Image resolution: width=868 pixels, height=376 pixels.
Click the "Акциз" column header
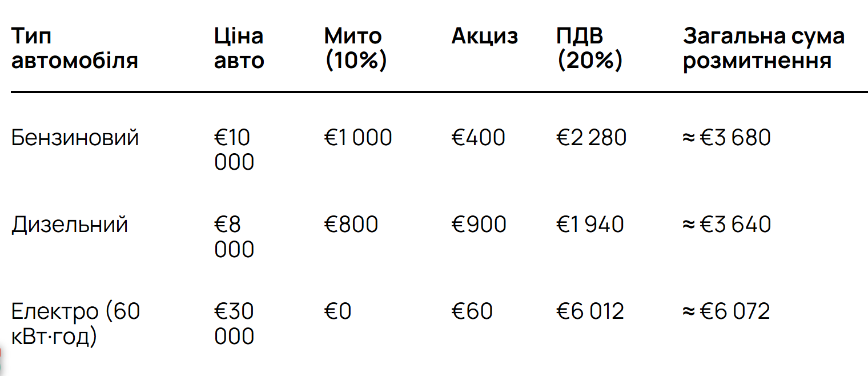(484, 37)
